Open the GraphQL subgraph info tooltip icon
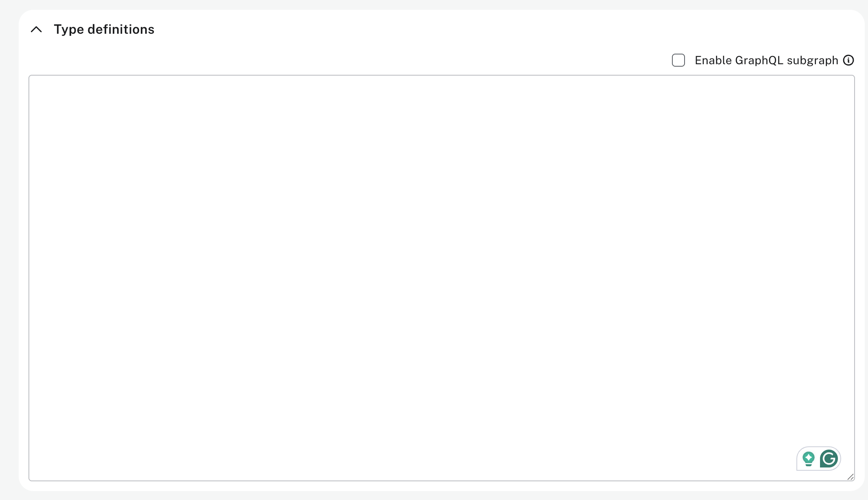Screen dimensions: 868x500 (848, 60)
